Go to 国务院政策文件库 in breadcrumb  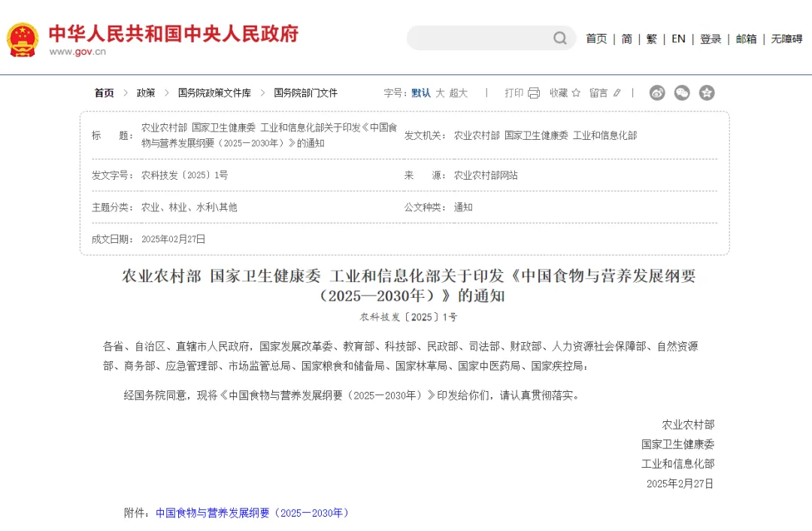[x=214, y=93]
